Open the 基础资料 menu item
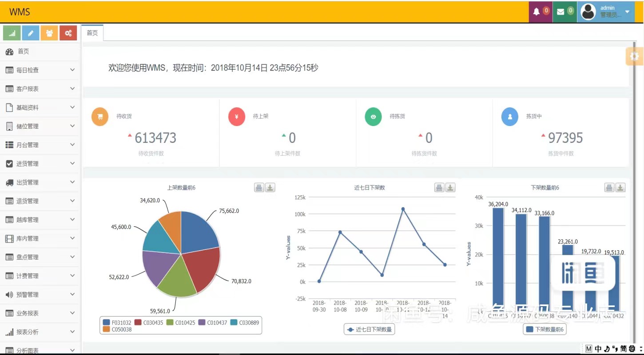The width and height of the screenshot is (644, 355). point(40,107)
